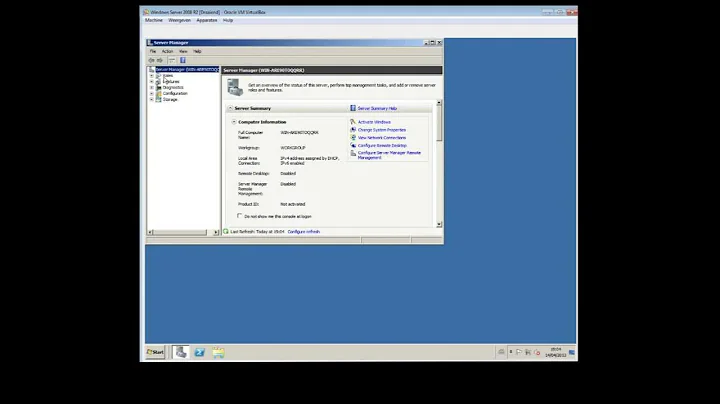
Task: Click the Show desktop icon beside the clock
Action: coord(572,352)
